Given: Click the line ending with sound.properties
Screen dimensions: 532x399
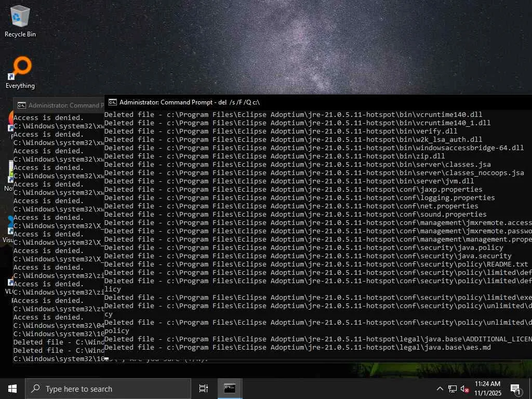Looking at the screenshot, I should pyautogui.click(x=295, y=215).
